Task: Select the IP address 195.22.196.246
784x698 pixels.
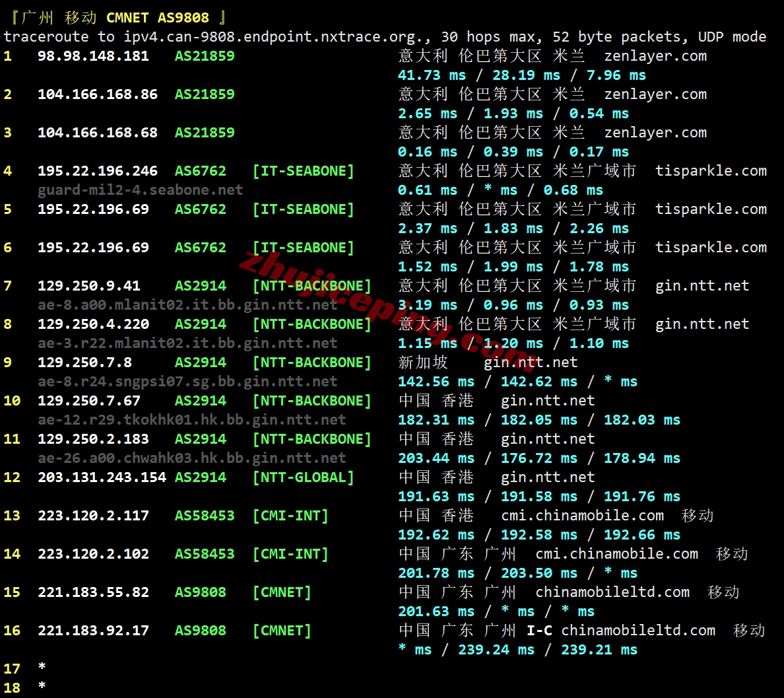Action: click(98, 171)
